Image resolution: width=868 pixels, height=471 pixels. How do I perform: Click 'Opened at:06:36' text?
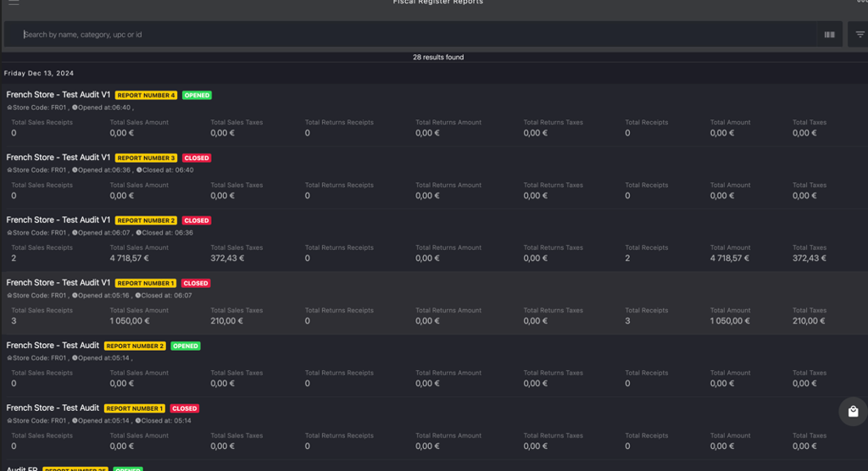pyautogui.click(x=104, y=170)
